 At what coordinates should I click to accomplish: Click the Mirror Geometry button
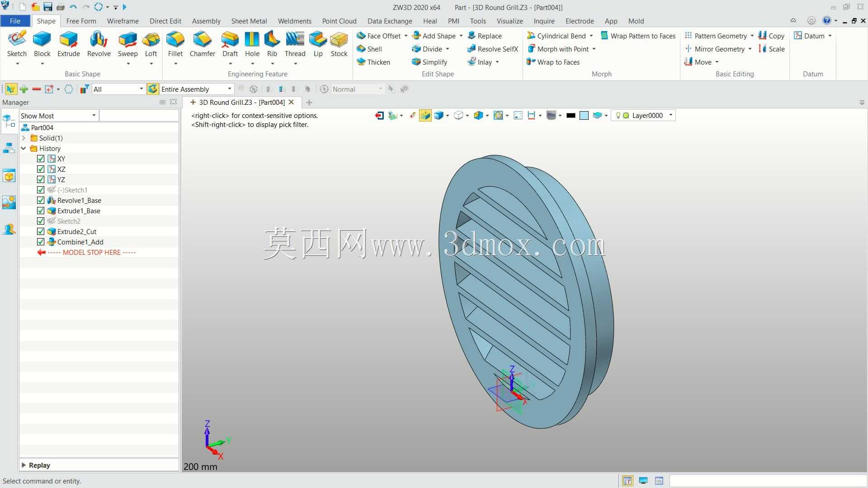[714, 49]
